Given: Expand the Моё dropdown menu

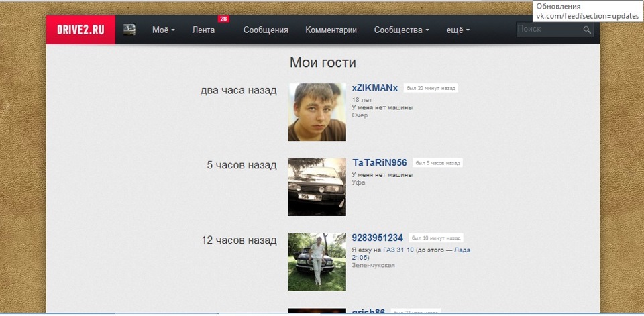Looking at the screenshot, I should 164,30.
